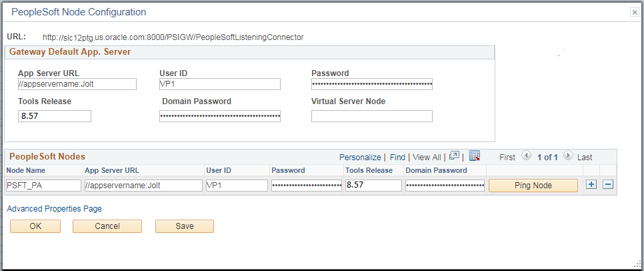Focus the node row Password field
This screenshot has width=644, height=271.
click(307, 186)
